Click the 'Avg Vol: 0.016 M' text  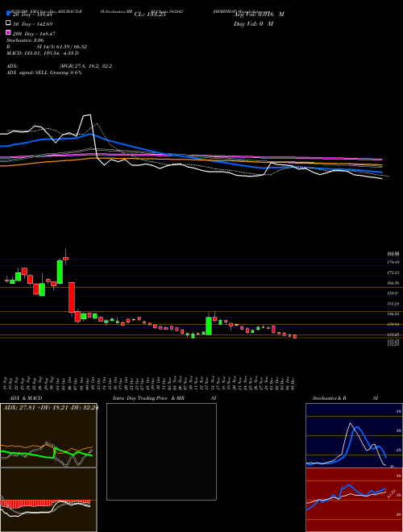259,15
